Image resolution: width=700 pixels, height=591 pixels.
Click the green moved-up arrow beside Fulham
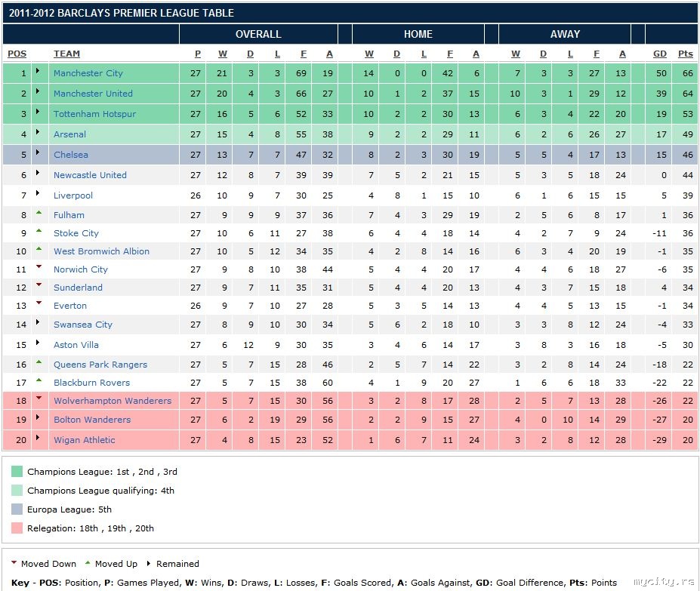(39, 214)
